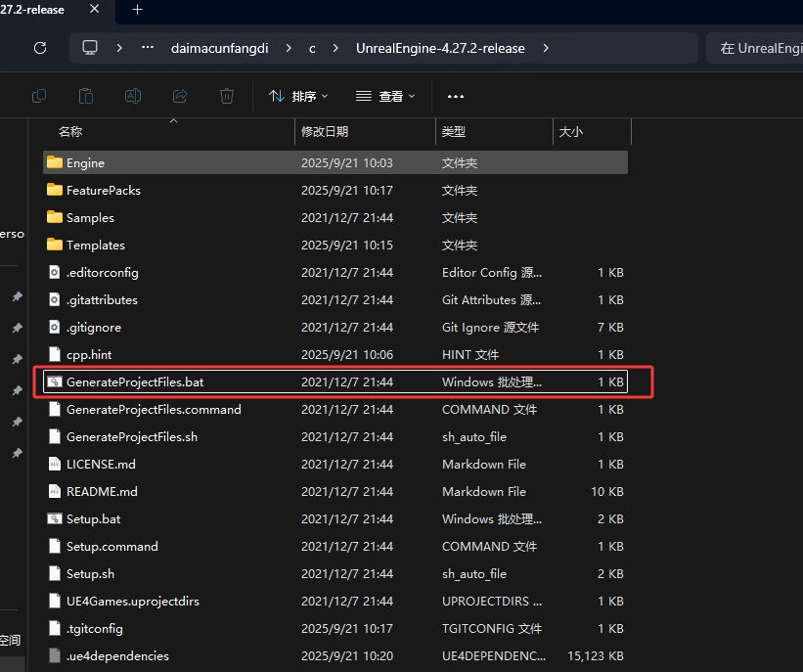Select the Templates folder icon

click(x=55, y=245)
